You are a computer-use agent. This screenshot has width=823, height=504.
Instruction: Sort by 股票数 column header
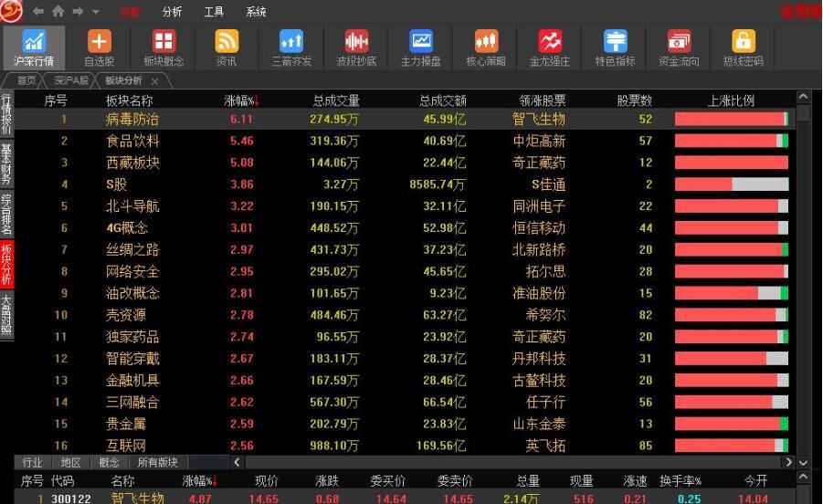coord(634,100)
